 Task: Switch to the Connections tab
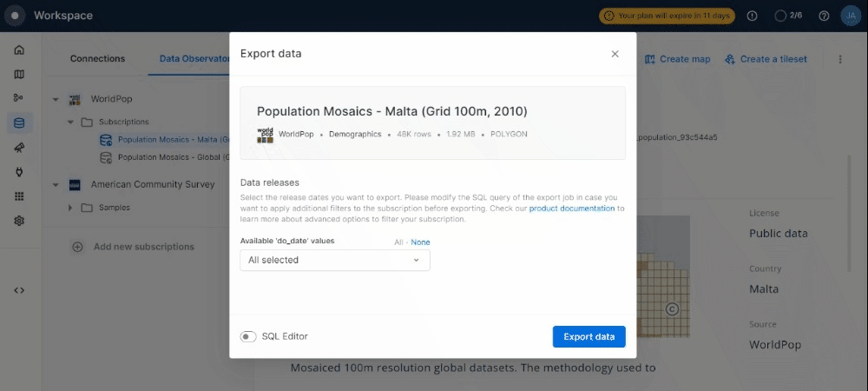97,59
